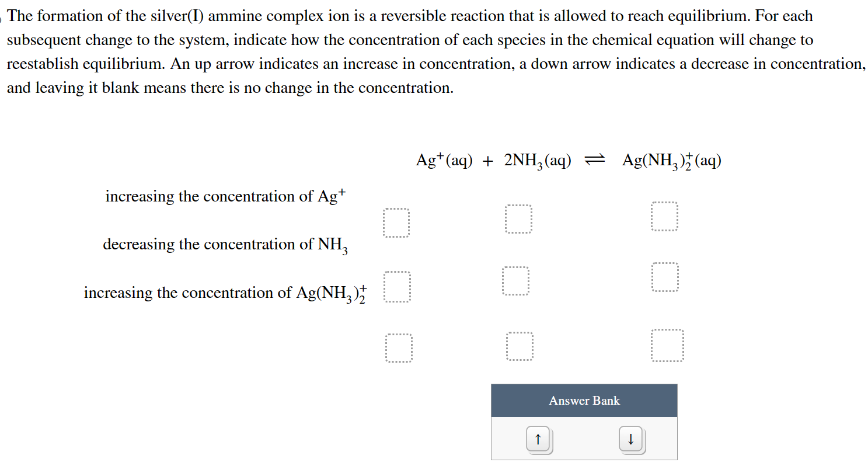
Task: Select the text 'decreasing the concentration of NH3'
Action: 225,245
